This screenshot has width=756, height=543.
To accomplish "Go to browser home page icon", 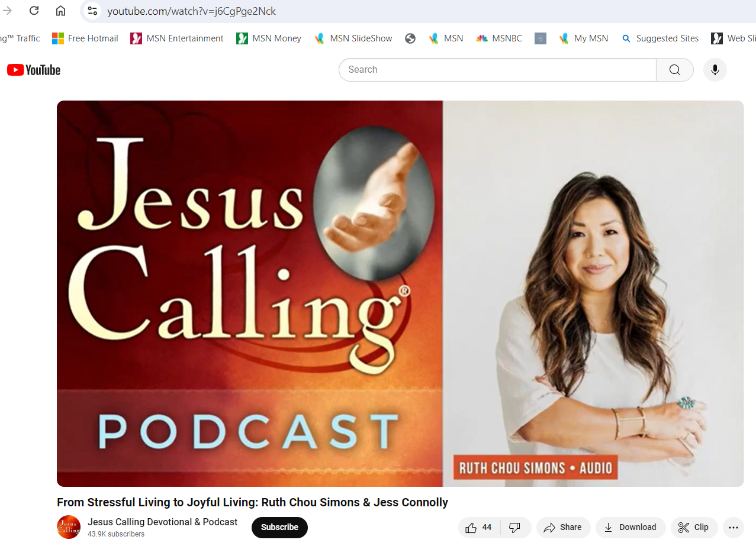I will (x=60, y=11).
